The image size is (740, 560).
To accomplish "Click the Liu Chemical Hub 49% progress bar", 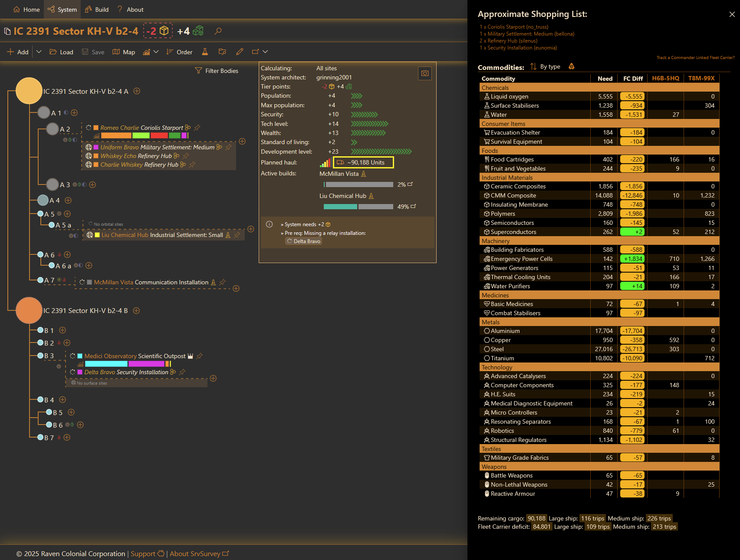I will 358,207.
